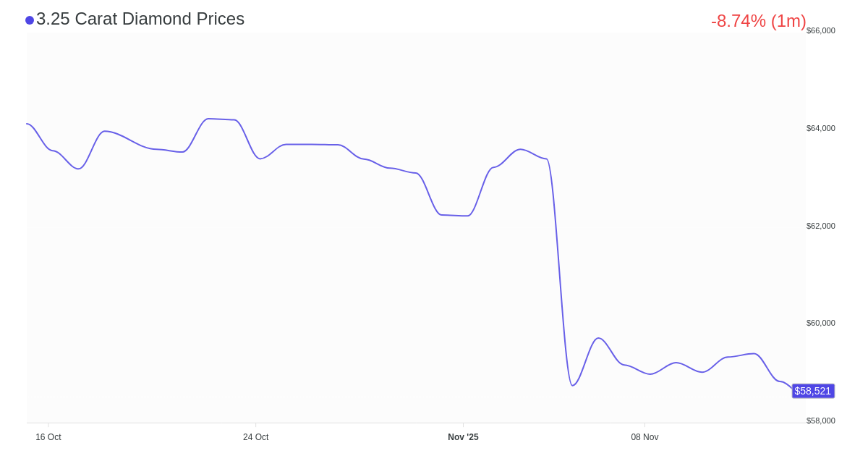Click the line's last hump before the price badge
Viewport: 868px width, 456px height.
[x=754, y=354]
